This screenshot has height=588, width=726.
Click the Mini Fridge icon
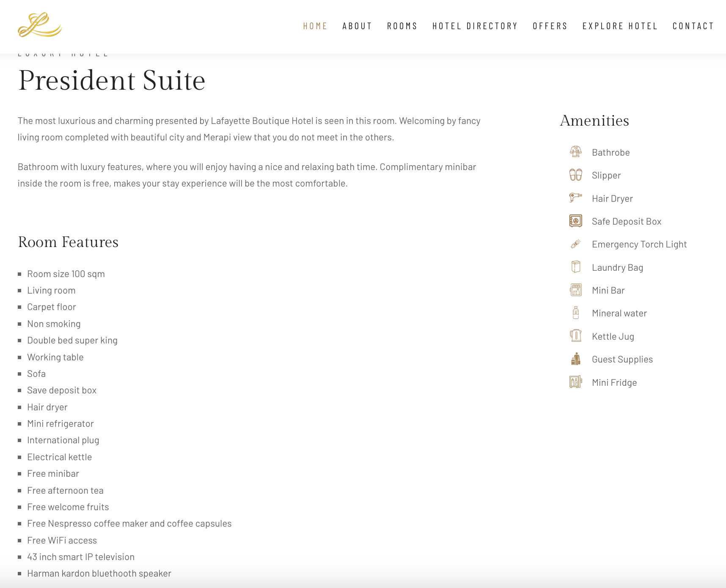[x=575, y=382]
